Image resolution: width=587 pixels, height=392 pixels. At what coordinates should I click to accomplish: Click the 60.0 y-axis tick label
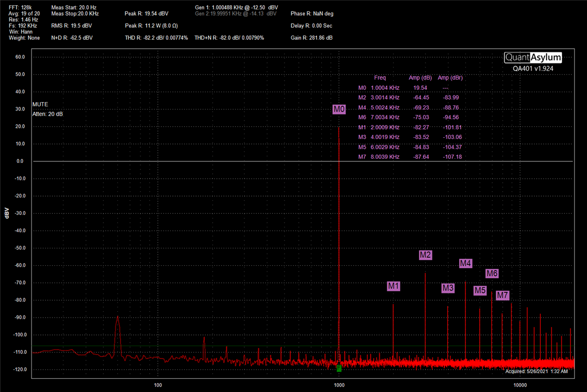tap(20, 57)
